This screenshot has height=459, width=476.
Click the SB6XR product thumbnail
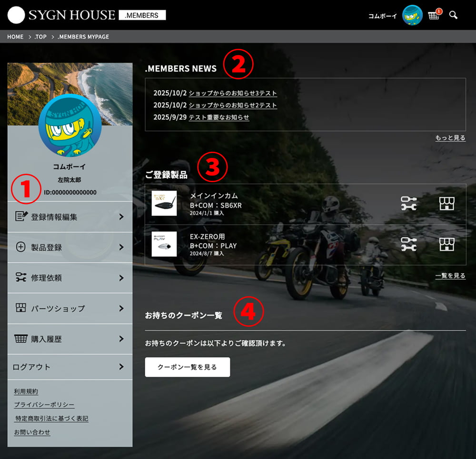point(164,204)
